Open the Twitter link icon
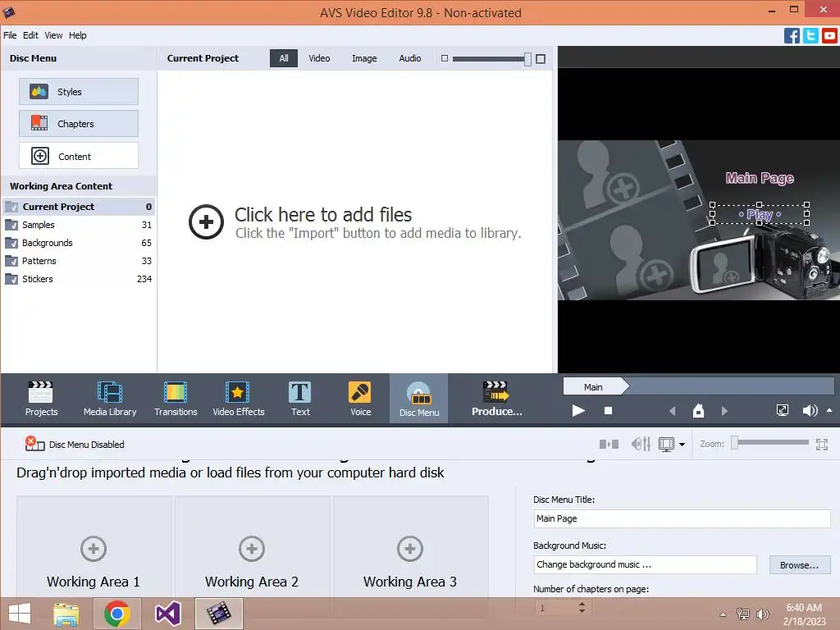The image size is (840, 630). [810, 36]
